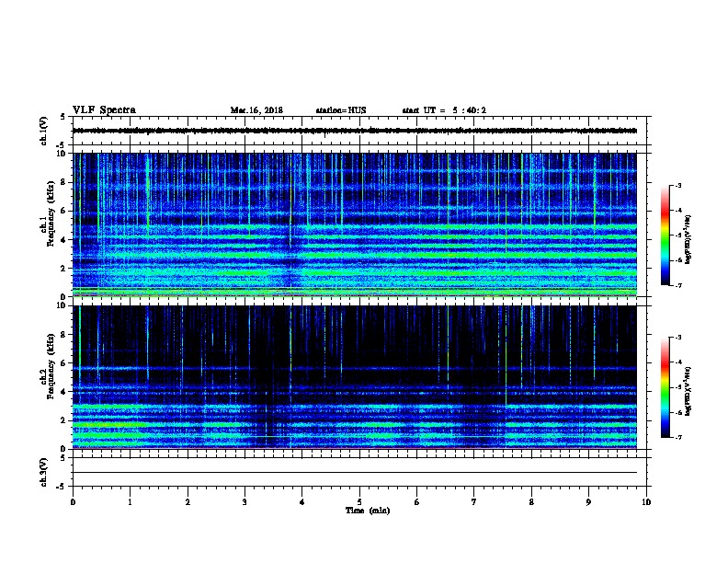Screen dimensions: 728x563
Task: Click the 'station=HUS' label
Action: 341,110
